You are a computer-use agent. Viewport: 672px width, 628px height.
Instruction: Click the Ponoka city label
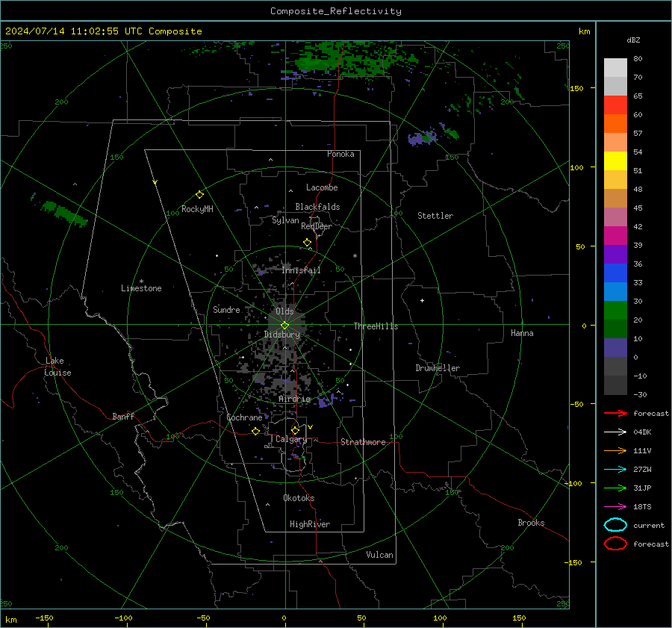(x=340, y=154)
